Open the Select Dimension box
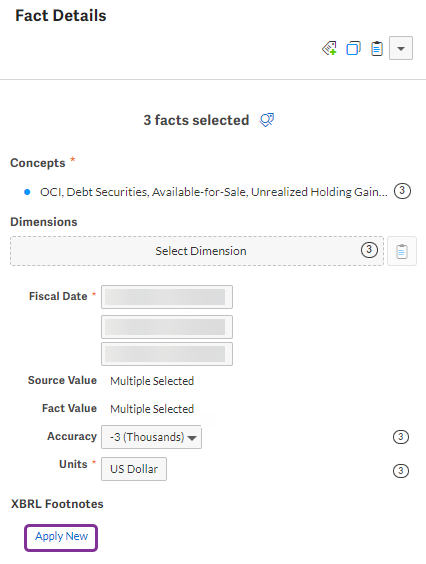Image resolution: width=426 pixels, height=564 pixels. [x=197, y=251]
